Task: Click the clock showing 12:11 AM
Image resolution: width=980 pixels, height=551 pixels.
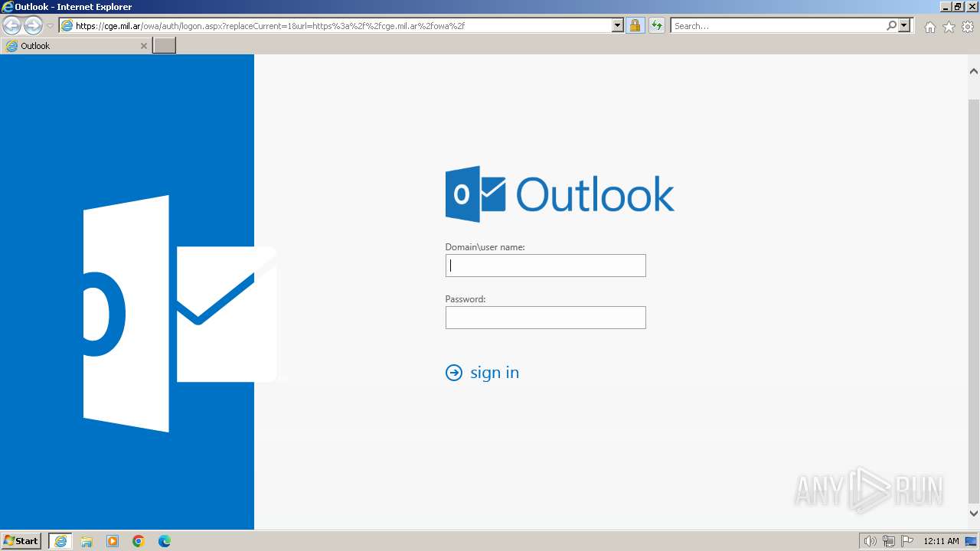Action: [x=941, y=541]
